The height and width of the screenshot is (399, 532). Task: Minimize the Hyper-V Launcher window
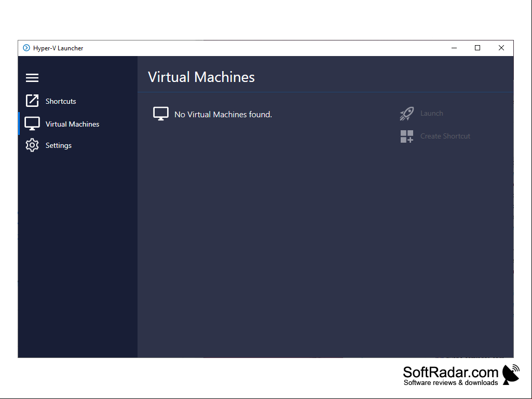pyautogui.click(x=454, y=48)
